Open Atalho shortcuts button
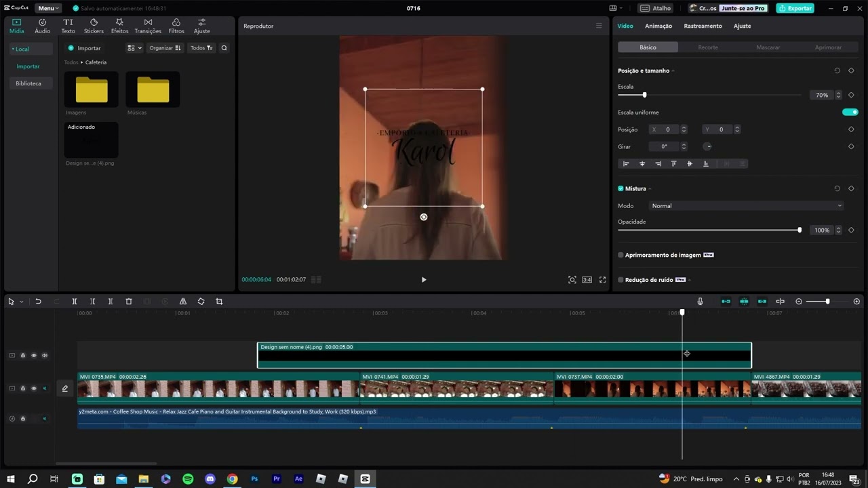Image resolution: width=868 pixels, height=488 pixels. tap(656, 8)
